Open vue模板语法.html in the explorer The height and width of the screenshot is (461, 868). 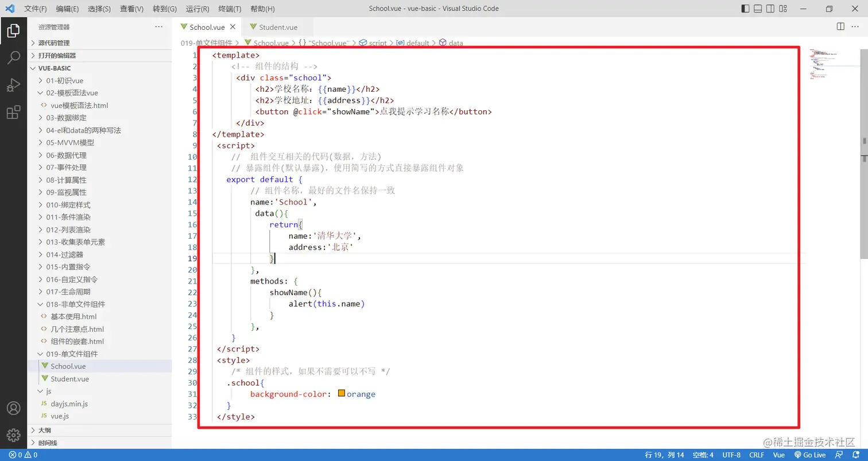[x=79, y=106]
